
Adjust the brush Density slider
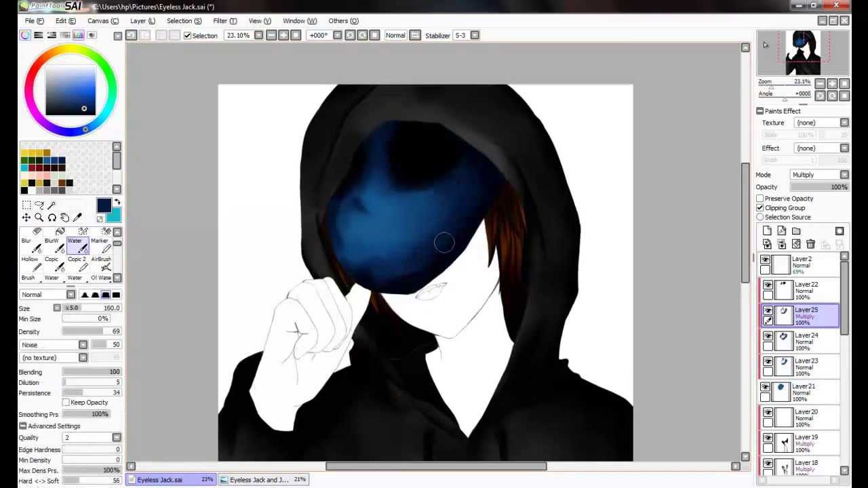(92, 331)
